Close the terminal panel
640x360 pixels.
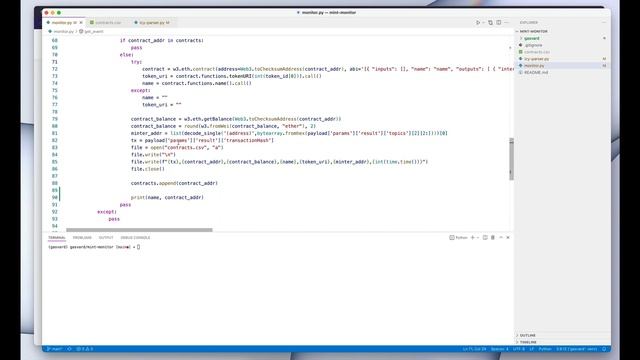pos(508,238)
